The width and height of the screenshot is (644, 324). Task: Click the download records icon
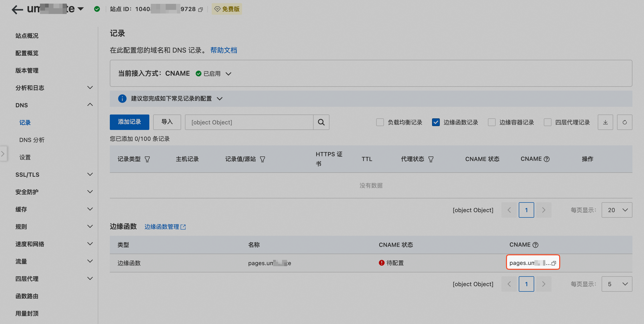click(x=605, y=122)
